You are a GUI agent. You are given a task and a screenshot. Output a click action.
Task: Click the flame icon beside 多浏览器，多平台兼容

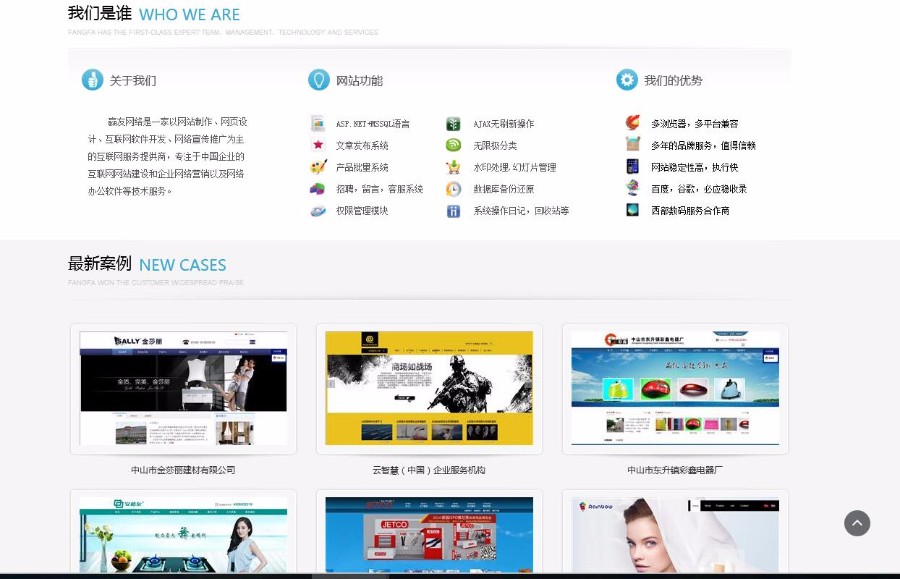[631, 121]
